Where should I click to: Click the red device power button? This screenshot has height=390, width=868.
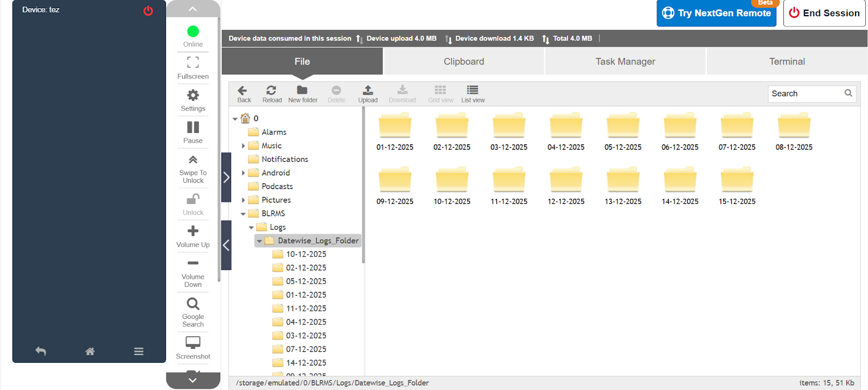(x=148, y=10)
